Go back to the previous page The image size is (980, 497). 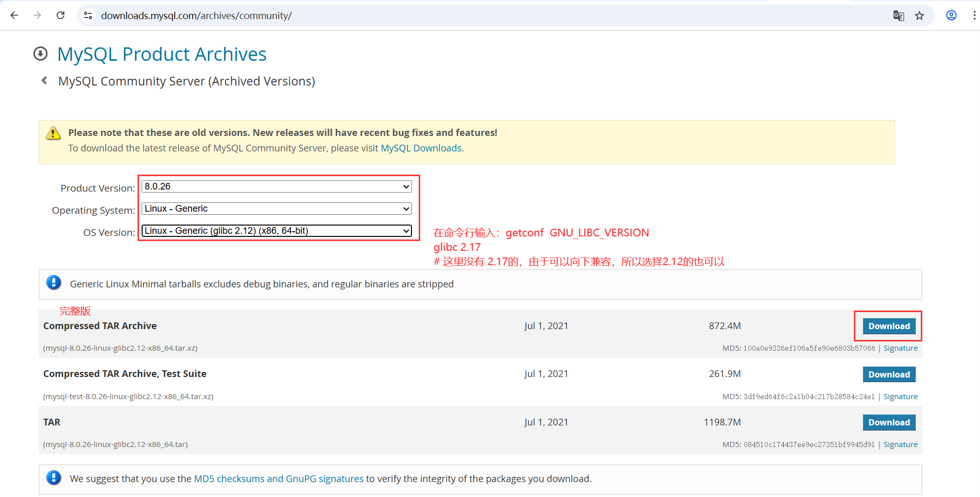click(x=14, y=15)
